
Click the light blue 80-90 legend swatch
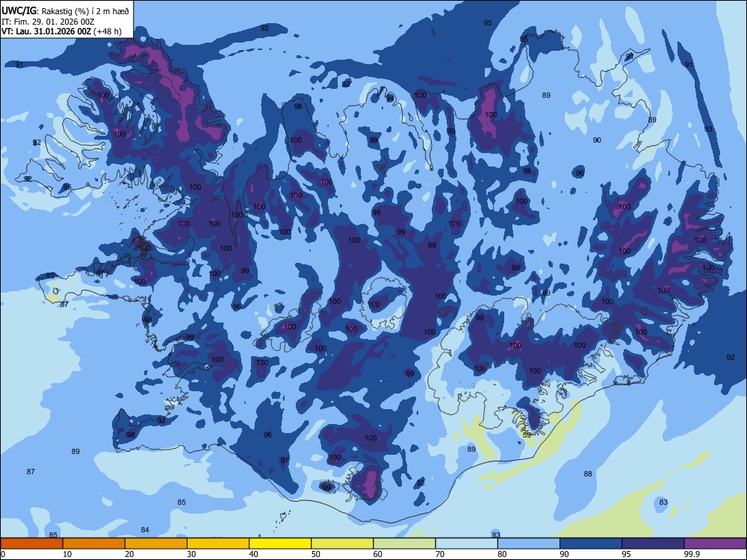click(x=529, y=544)
